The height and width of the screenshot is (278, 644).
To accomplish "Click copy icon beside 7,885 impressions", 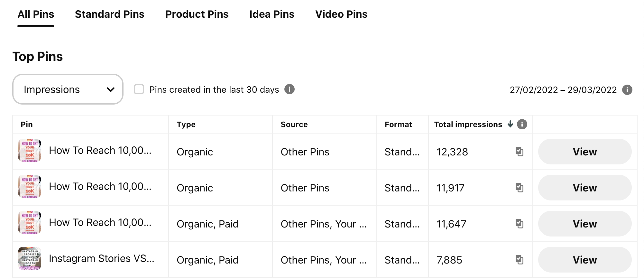I will click(x=519, y=260).
